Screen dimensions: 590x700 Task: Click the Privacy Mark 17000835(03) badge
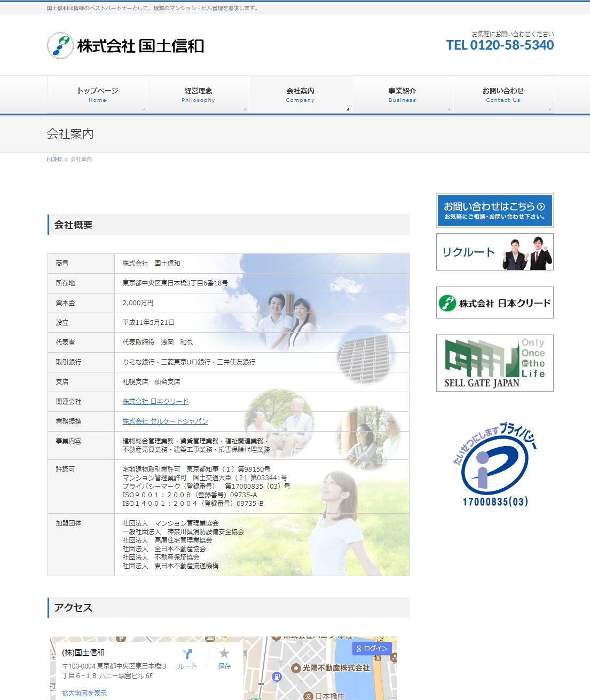pyautogui.click(x=495, y=465)
